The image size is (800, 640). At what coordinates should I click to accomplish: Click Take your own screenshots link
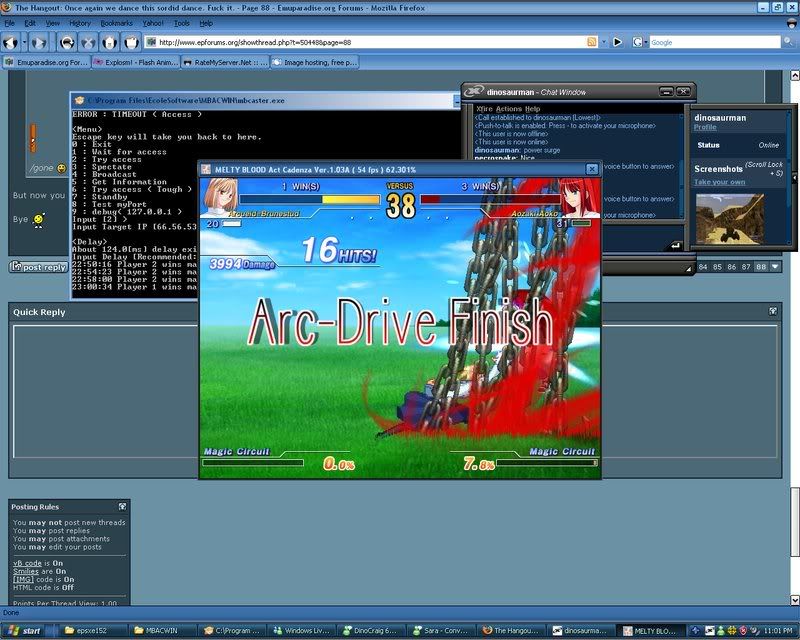tap(719, 182)
